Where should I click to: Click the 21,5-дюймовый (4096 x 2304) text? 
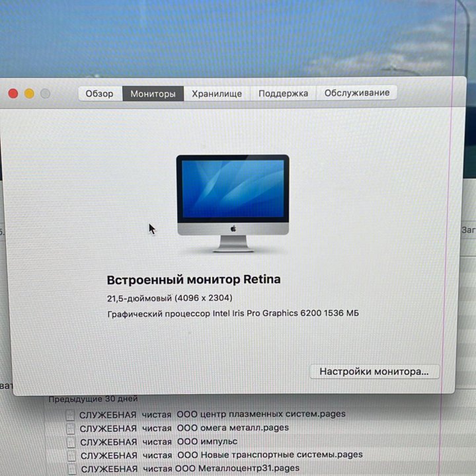[170, 298]
